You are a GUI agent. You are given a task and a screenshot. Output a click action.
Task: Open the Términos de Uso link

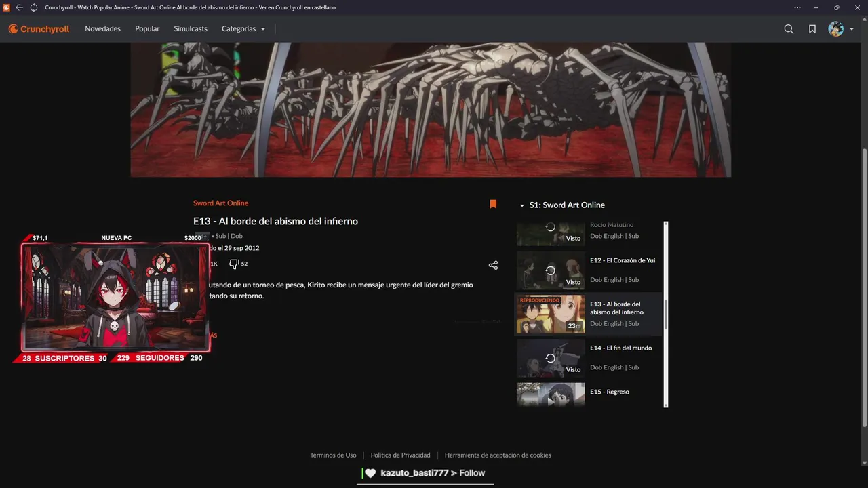click(x=333, y=455)
